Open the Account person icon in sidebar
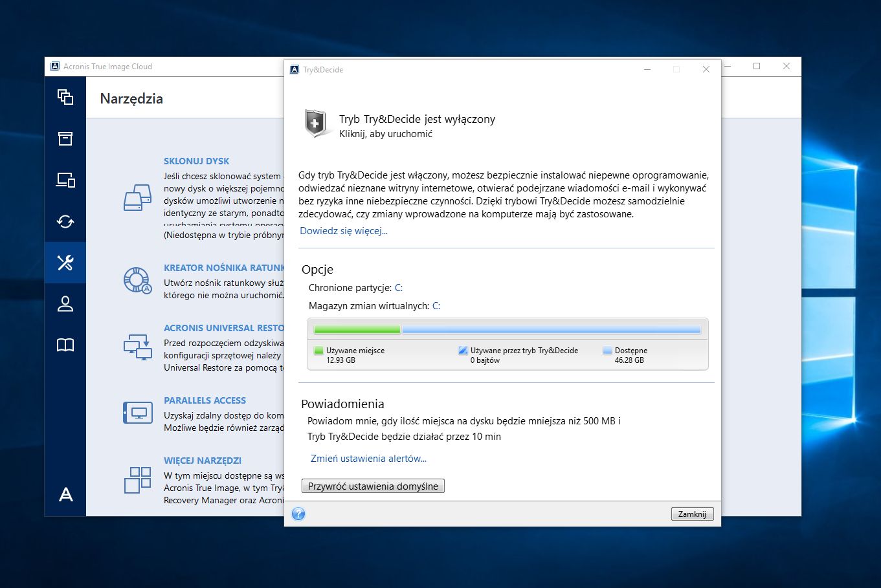 coord(65,304)
